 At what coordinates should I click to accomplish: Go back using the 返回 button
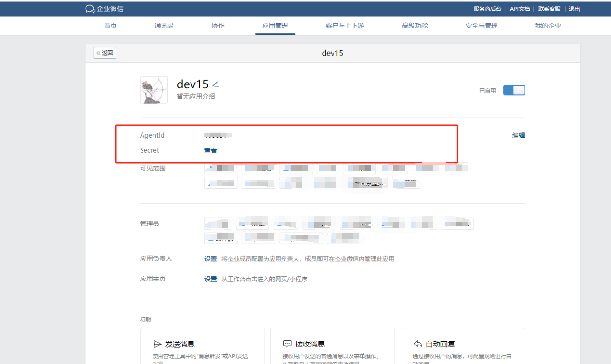[x=105, y=53]
